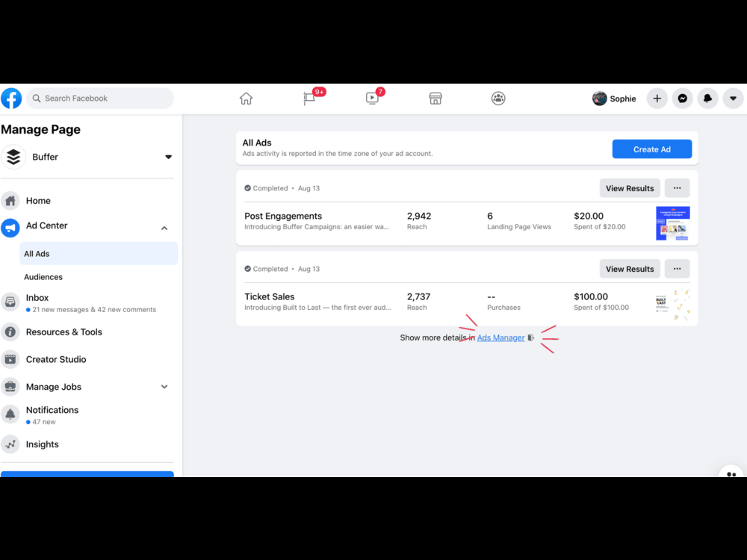Open Audiences in sidebar

[43, 277]
